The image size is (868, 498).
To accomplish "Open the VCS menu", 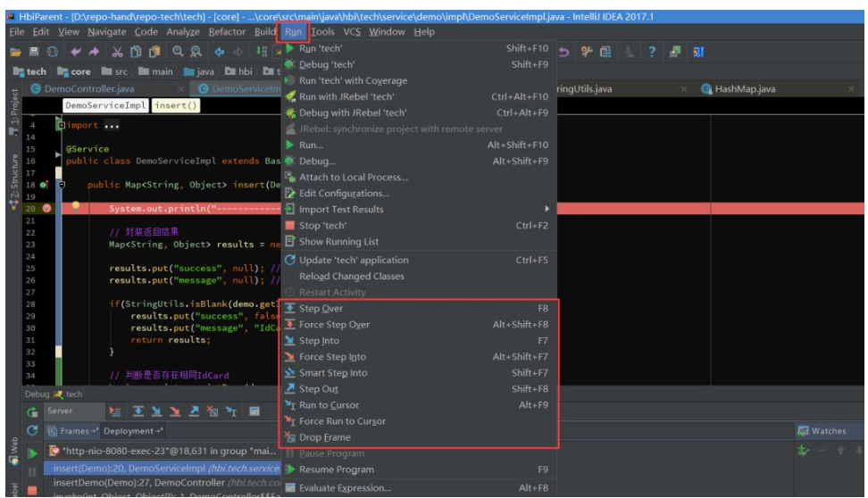I will [x=352, y=32].
